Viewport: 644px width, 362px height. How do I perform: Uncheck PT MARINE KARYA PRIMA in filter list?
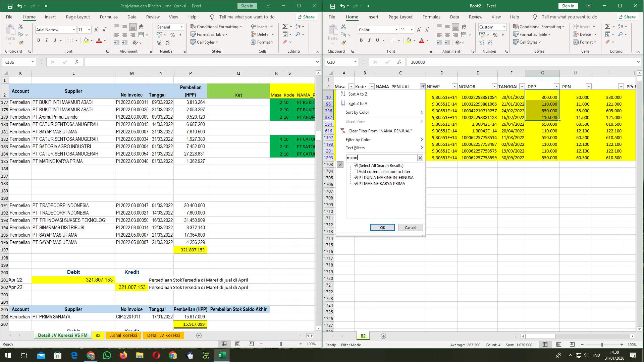click(356, 183)
